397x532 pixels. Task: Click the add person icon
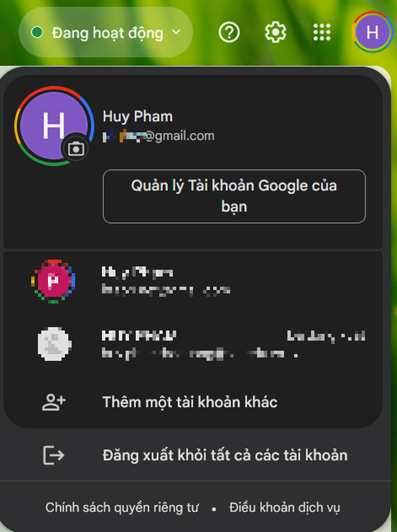54,402
